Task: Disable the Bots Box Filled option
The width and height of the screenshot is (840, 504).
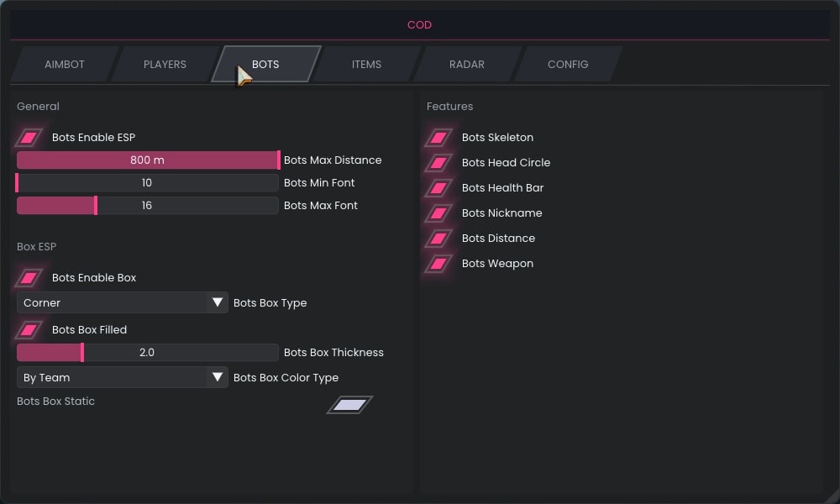Action: (29, 329)
